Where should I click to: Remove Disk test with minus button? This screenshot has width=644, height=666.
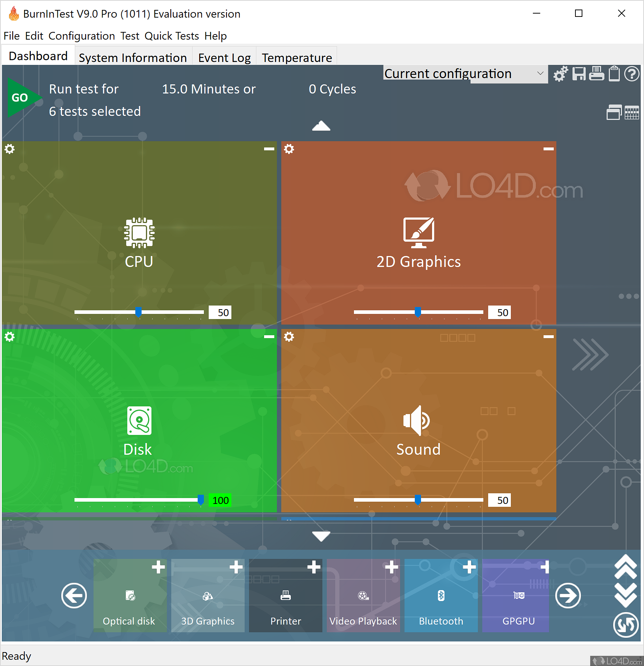(x=269, y=337)
